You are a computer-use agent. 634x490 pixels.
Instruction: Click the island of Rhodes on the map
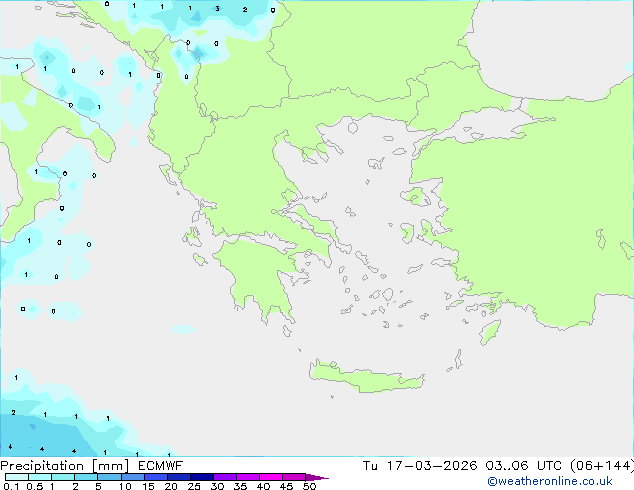[x=490, y=332]
